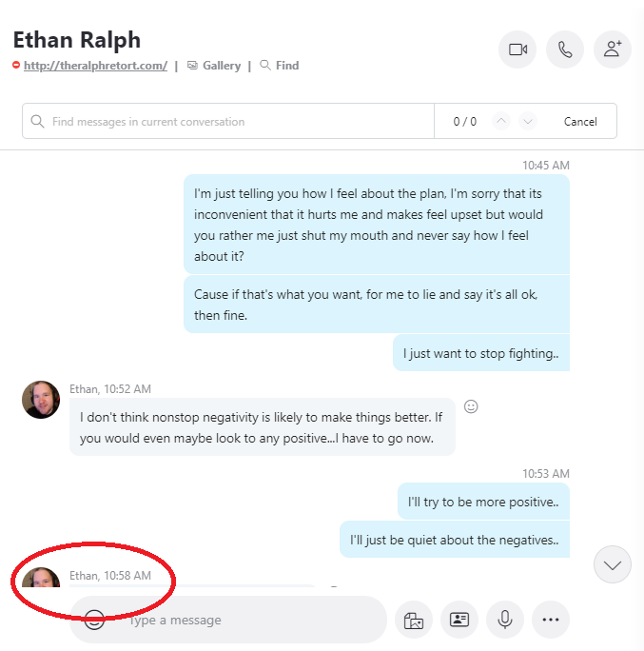Record a voice message microphone icon
The image size is (644, 651).
[x=505, y=620]
